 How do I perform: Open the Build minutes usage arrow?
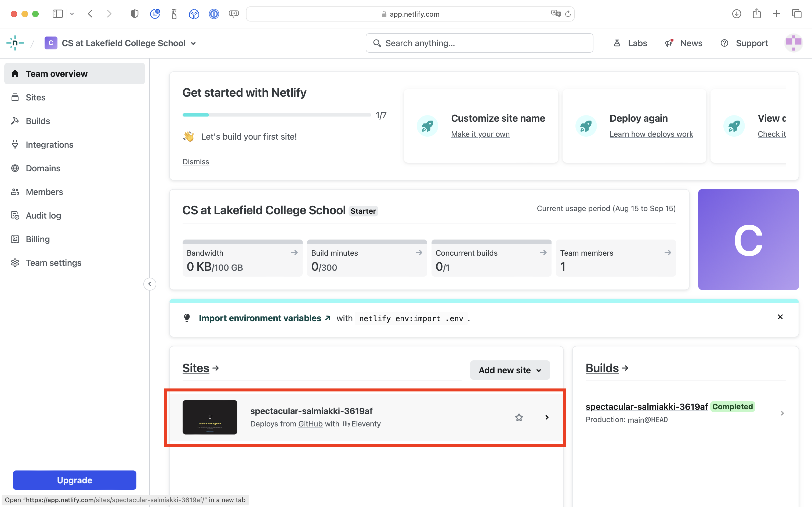419,252
